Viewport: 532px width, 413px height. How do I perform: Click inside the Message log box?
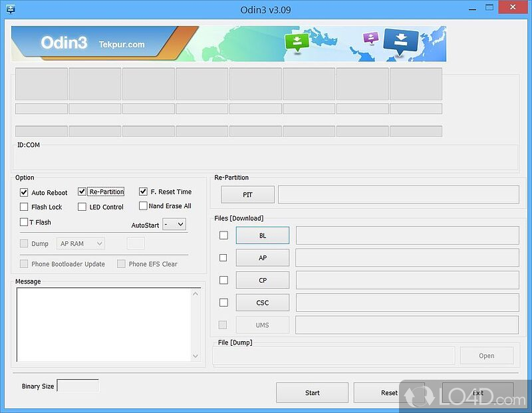pos(104,325)
